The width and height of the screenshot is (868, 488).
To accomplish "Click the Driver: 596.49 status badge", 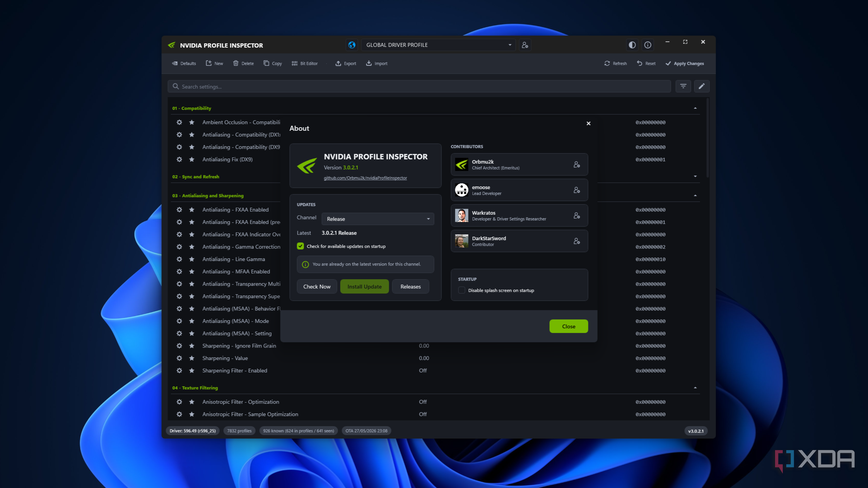I will [x=193, y=431].
